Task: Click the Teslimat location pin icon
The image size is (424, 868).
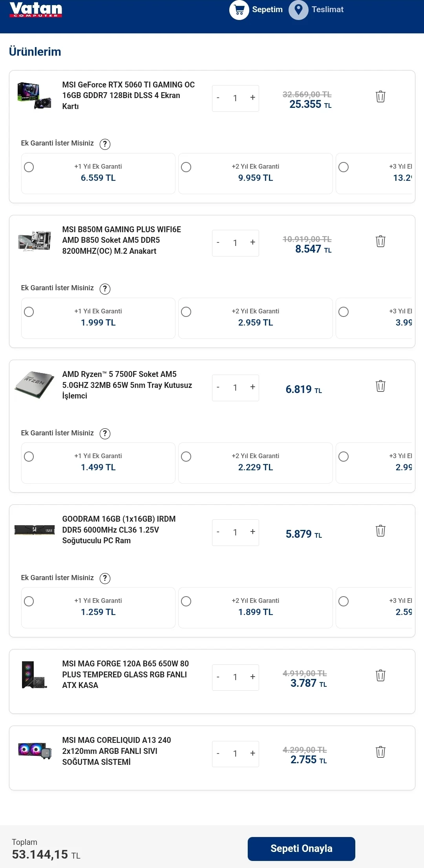Action: click(298, 10)
